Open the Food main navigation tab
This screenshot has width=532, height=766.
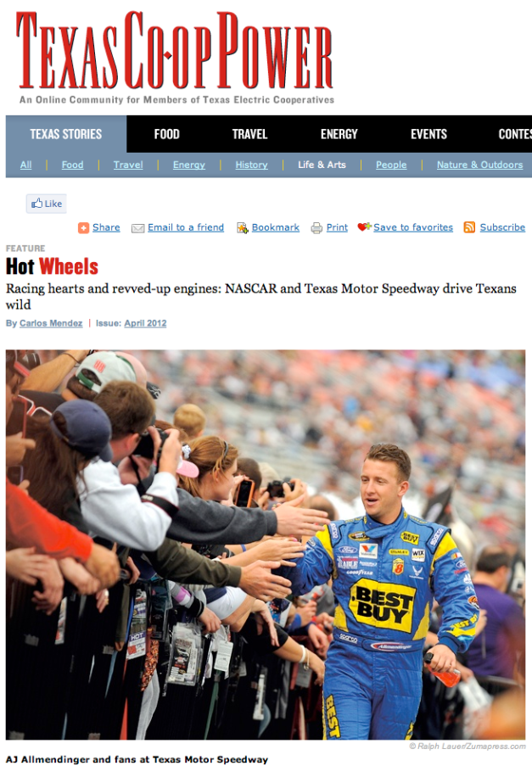click(x=166, y=134)
